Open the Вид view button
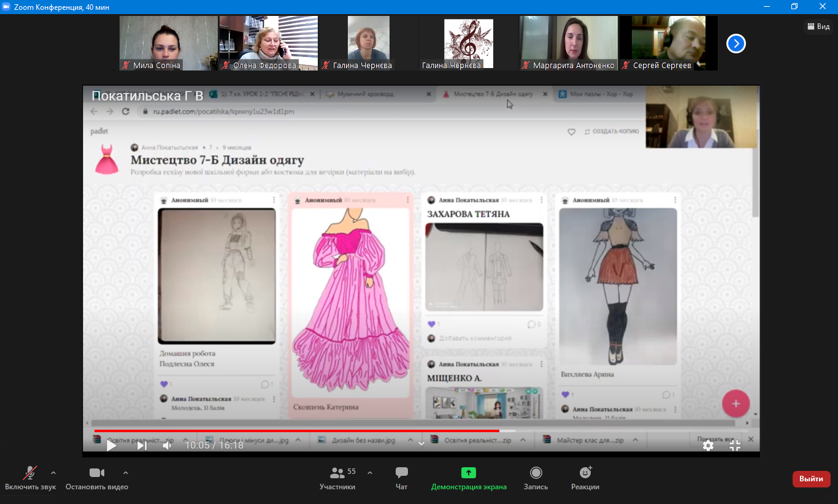This screenshot has height=504, width=838. pos(818,26)
